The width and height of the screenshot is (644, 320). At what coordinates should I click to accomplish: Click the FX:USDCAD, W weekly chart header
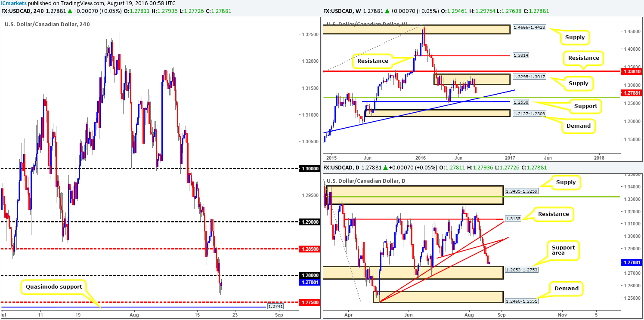[436, 11]
